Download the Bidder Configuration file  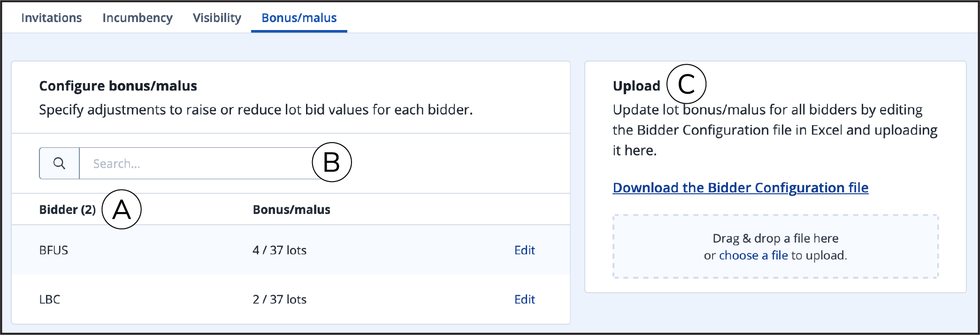[741, 188]
